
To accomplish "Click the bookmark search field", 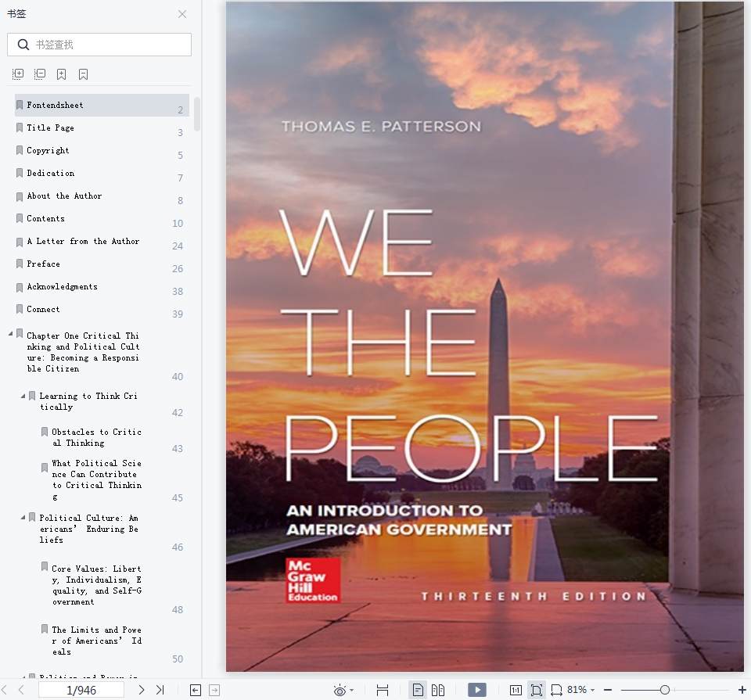I will point(99,45).
